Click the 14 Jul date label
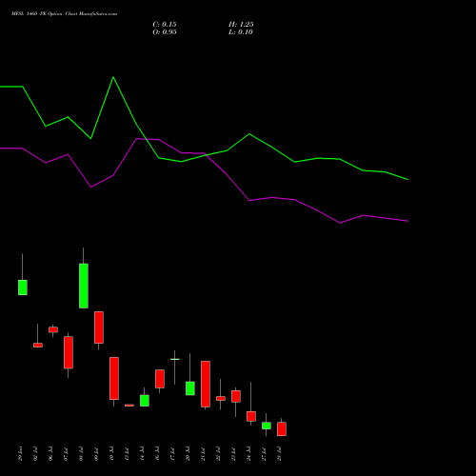The height and width of the screenshot is (476, 476). 142,454
